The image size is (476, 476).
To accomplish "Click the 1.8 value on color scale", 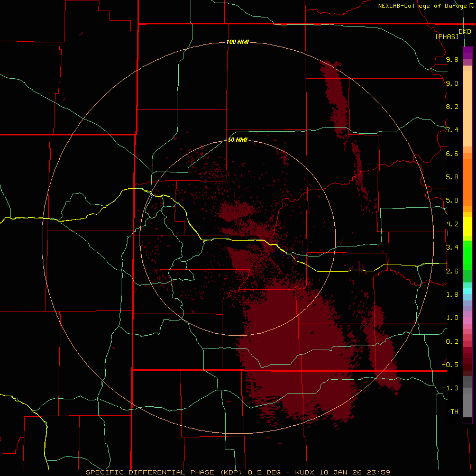I will [452, 295].
